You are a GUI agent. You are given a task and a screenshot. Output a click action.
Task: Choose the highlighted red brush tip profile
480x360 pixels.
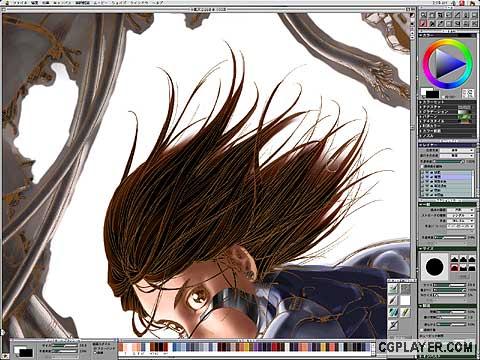click(454, 268)
